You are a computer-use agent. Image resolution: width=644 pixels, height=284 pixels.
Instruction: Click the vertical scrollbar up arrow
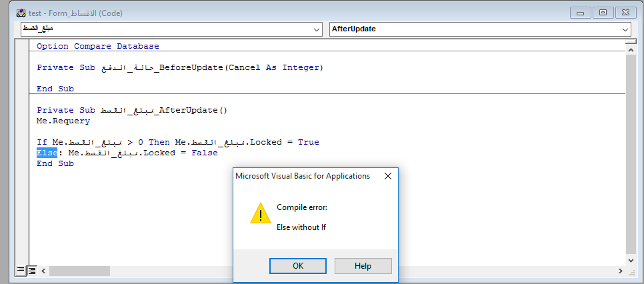pyautogui.click(x=631, y=49)
